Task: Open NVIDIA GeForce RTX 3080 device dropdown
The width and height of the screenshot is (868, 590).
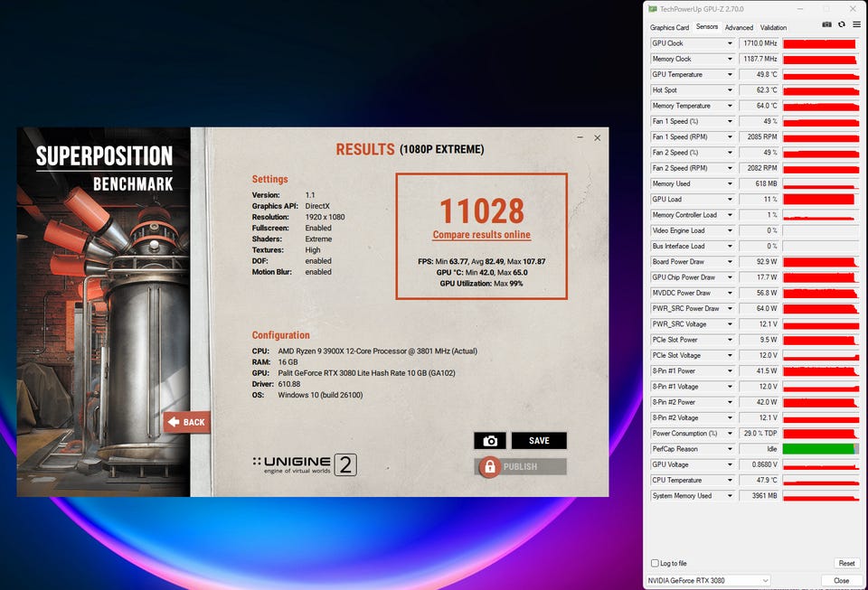Action: [x=708, y=580]
